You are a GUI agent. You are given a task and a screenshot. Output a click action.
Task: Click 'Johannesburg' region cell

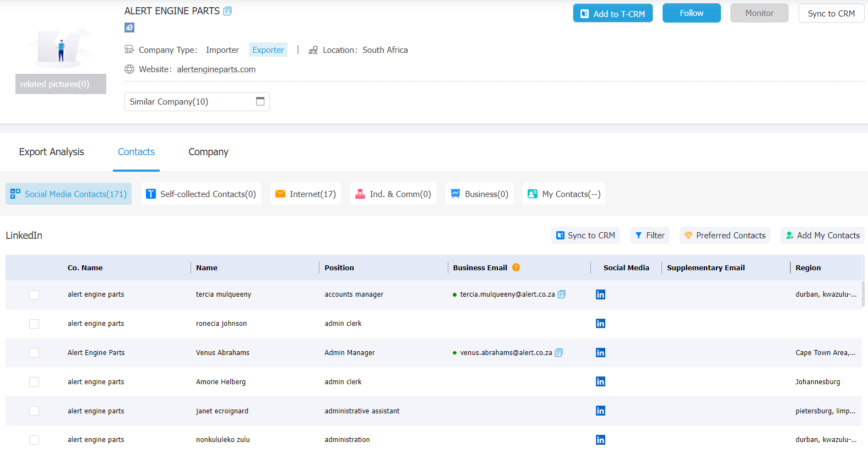click(x=818, y=382)
